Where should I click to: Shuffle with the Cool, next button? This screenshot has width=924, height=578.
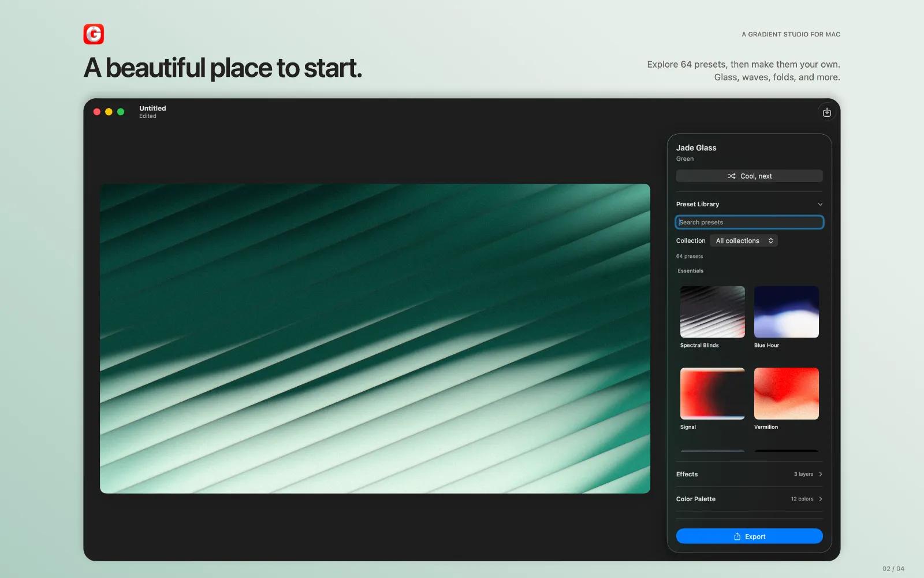coord(749,176)
